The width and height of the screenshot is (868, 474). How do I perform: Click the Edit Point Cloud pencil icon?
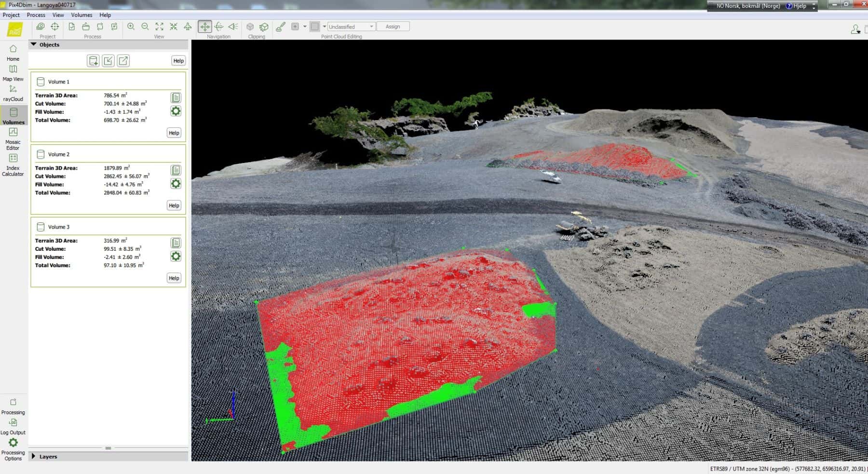pyautogui.click(x=280, y=27)
